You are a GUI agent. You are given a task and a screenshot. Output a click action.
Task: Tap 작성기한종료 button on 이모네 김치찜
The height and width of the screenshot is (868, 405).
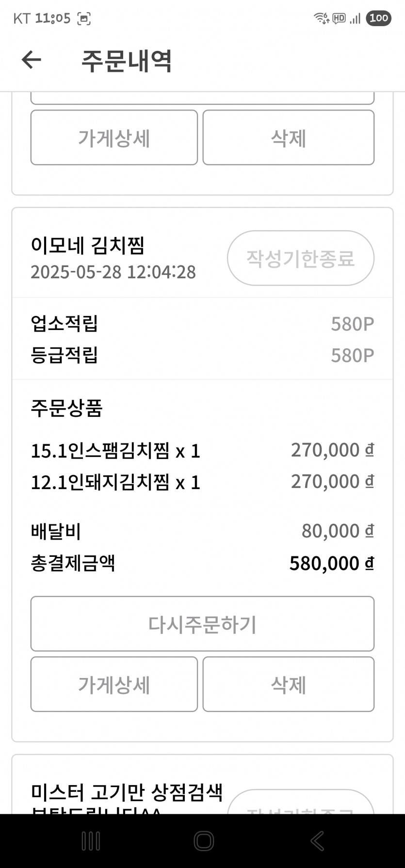pyautogui.click(x=300, y=258)
